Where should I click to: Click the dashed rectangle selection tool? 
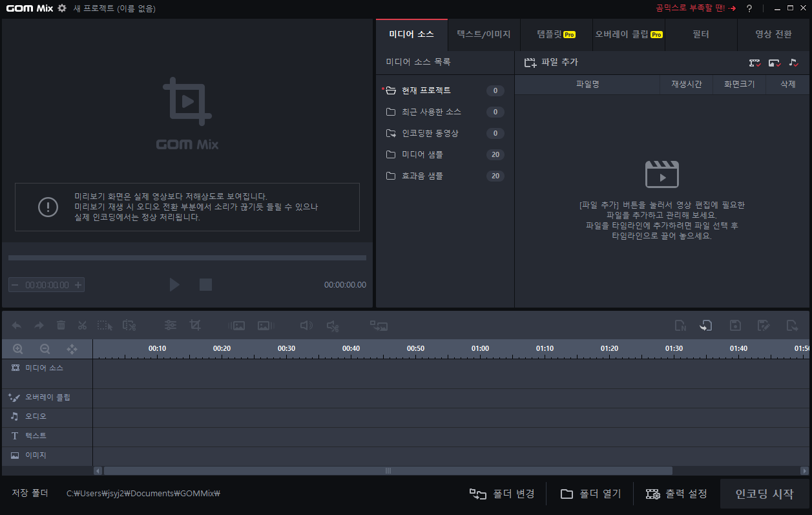105,326
